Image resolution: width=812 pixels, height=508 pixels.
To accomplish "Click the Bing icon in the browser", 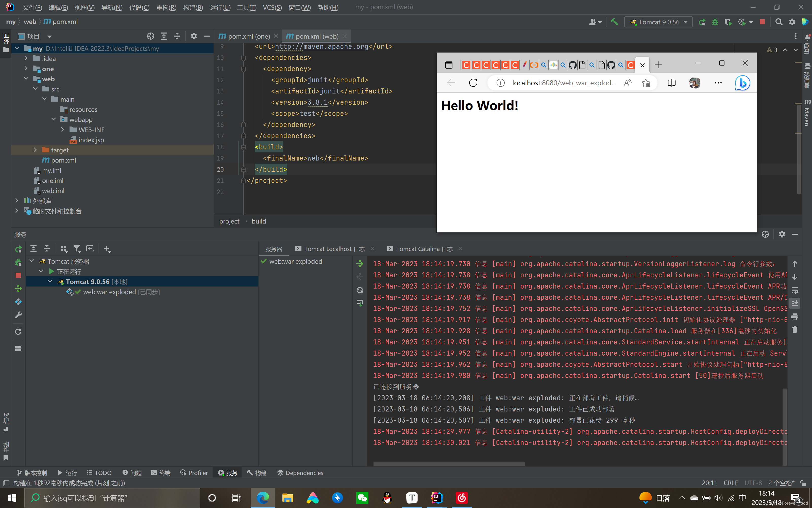I will (x=742, y=83).
